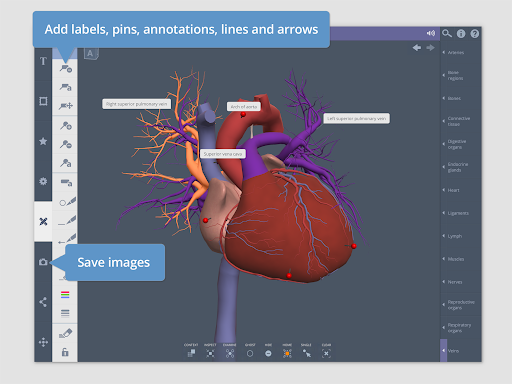Open the gear settings icon in the sidebar
512x384 pixels.
pos(43,181)
